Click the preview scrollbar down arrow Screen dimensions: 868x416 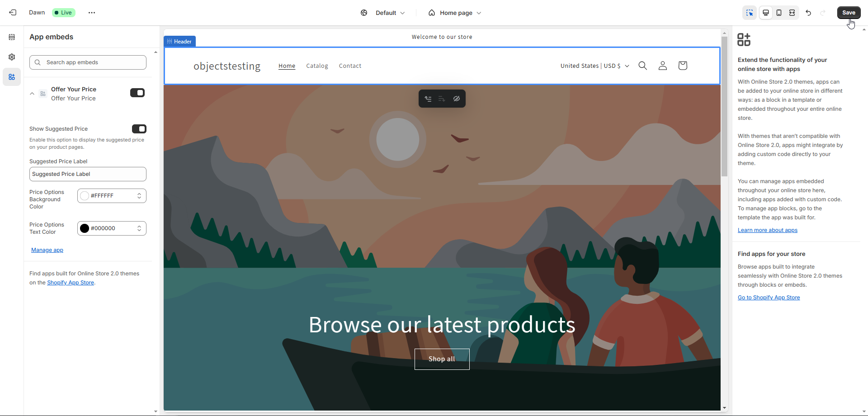click(724, 408)
